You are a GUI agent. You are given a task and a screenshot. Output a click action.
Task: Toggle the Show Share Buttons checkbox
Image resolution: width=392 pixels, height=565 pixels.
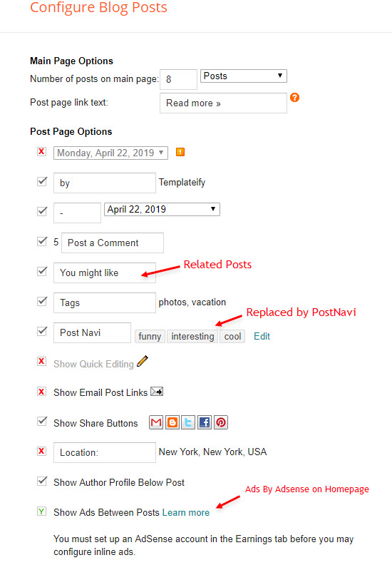[42, 421]
